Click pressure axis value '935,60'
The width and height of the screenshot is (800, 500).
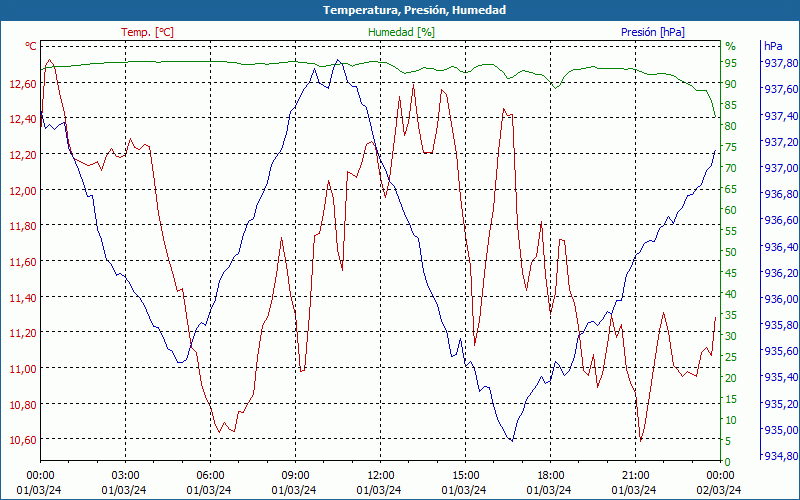pos(780,351)
